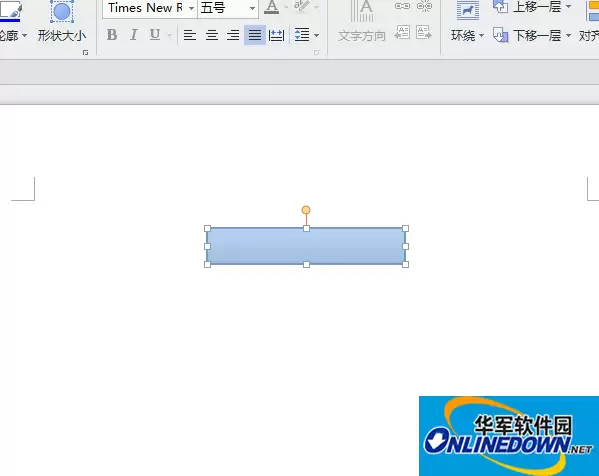Toggle Underline formatting button

[155, 35]
